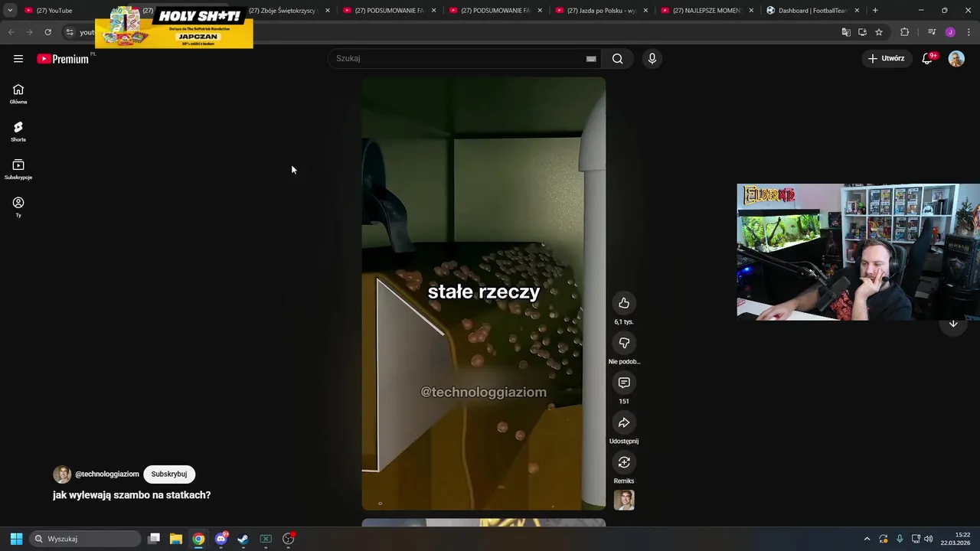Viewport: 980px width, 551px height.
Task: Open Chrome three-dot menu
Action: (969, 32)
